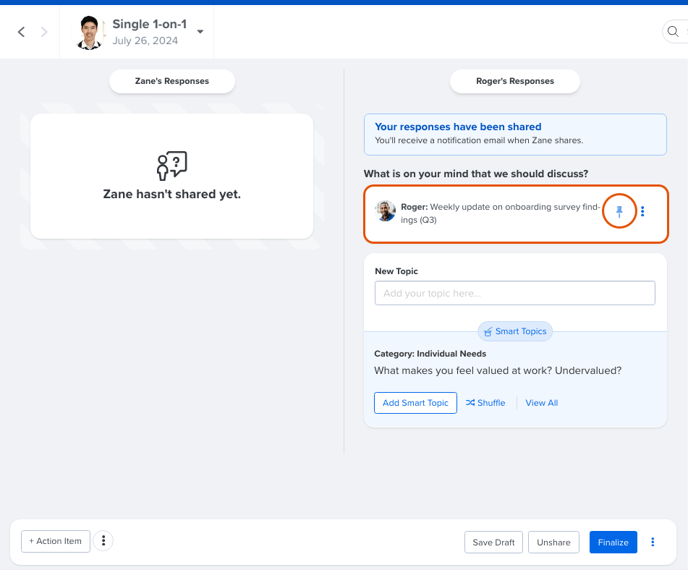This screenshot has width=688, height=570.
Task: Click the search magnifier icon
Action: pos(673,32)
